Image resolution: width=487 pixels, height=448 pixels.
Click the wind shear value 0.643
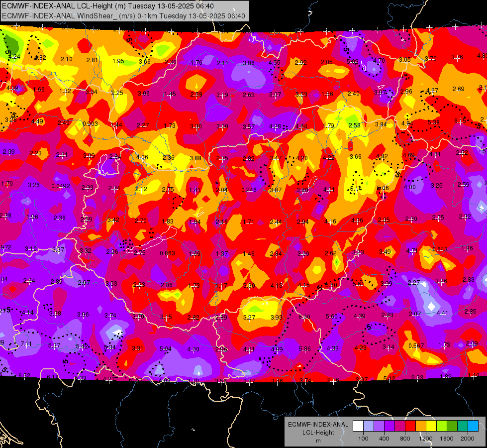[x=440, y=249]
